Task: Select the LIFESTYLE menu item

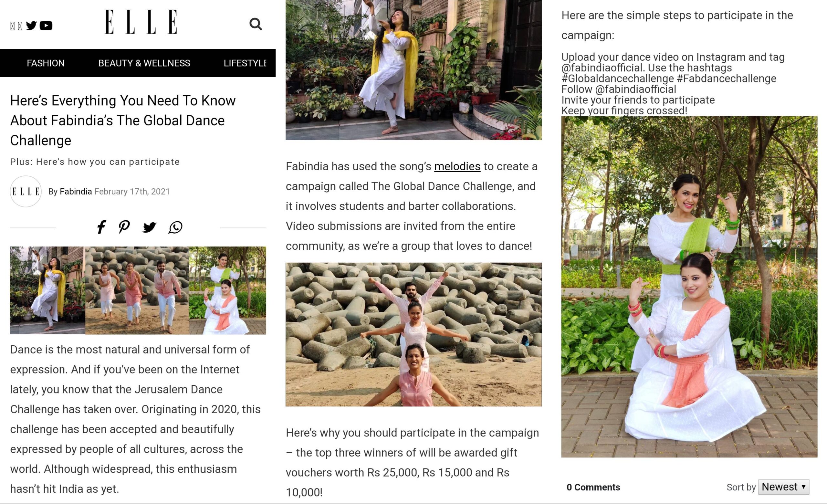Action: (245, 63)
